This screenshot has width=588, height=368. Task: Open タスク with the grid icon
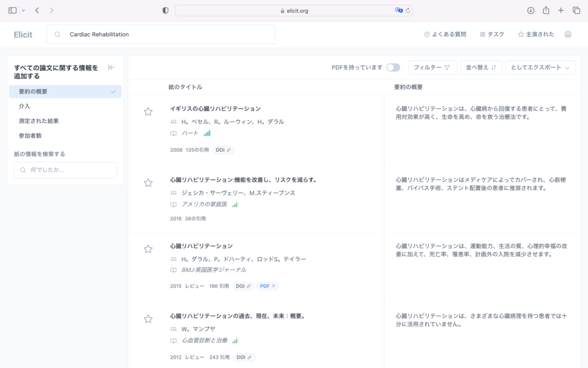click(x=492, y=34)
